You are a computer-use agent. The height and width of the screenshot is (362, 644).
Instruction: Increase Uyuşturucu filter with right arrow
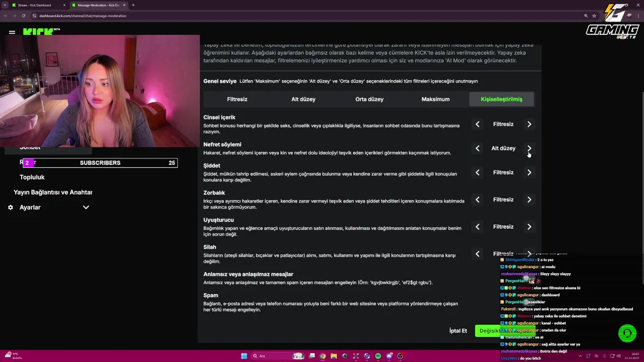(x=529, y=227)
